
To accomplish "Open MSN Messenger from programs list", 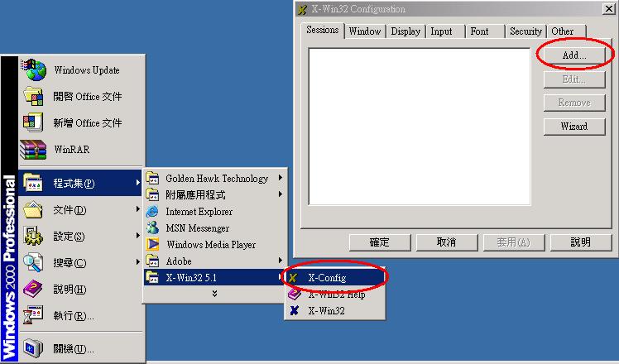I will [153, 228].
